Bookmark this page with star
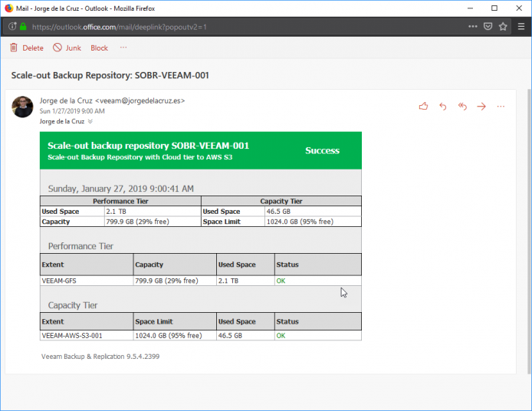Viewport: 532px width, 411px height. pos(503,27)
